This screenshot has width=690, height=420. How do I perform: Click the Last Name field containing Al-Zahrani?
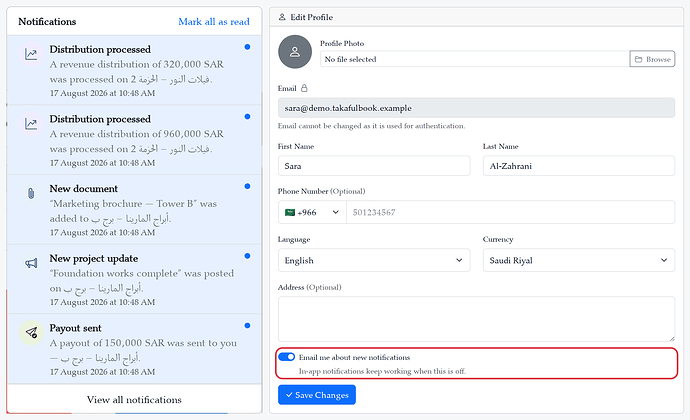579,166
